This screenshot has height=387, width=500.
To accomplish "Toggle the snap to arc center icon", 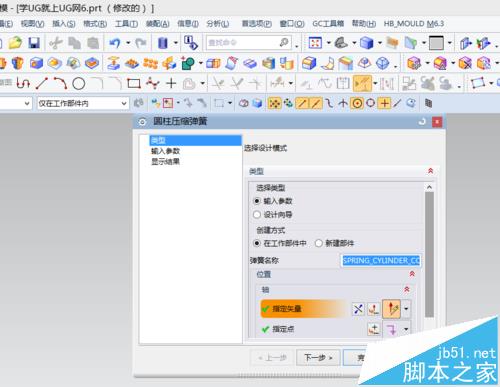I will 357,103.
